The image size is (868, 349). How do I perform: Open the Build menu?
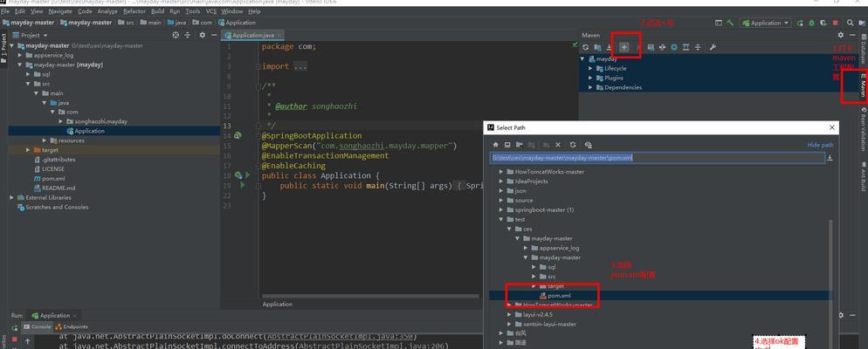click(157, 11)
